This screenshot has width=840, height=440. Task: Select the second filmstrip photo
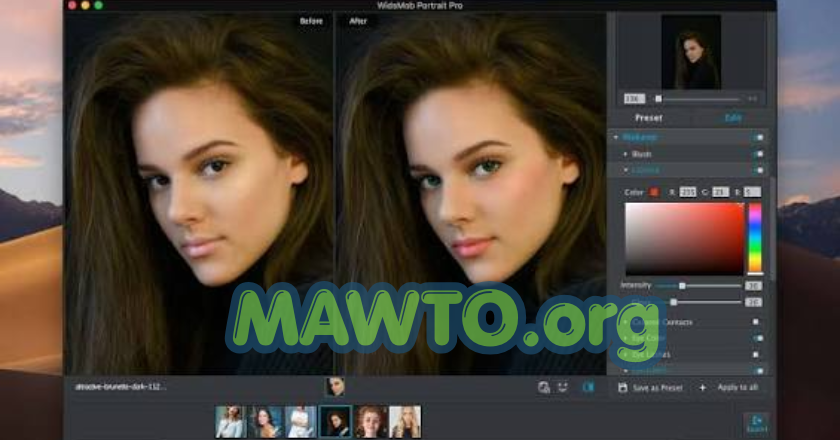point(266,422)
